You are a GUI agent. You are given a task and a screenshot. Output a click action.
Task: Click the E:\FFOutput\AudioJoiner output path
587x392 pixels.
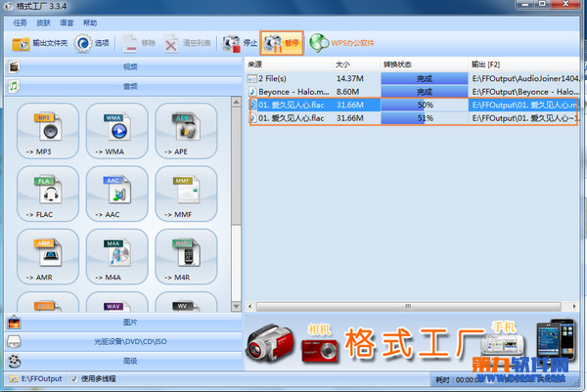(525, 78)
